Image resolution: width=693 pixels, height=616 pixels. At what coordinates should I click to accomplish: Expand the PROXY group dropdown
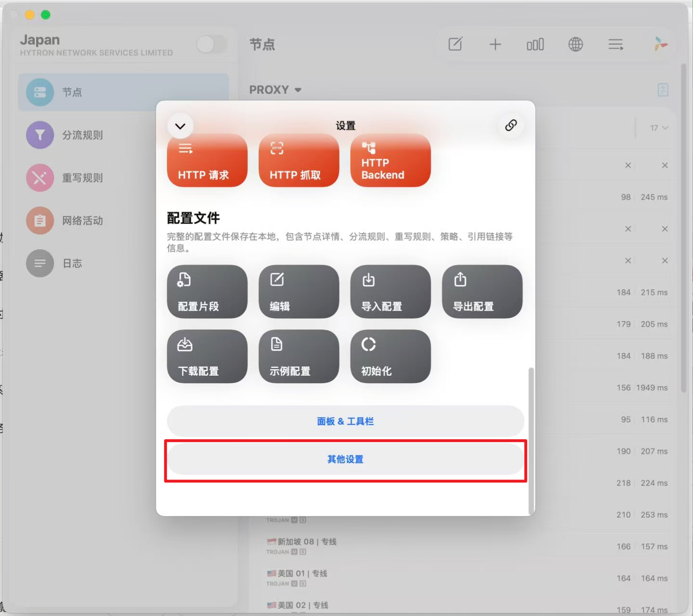click(x=275, y=90)
